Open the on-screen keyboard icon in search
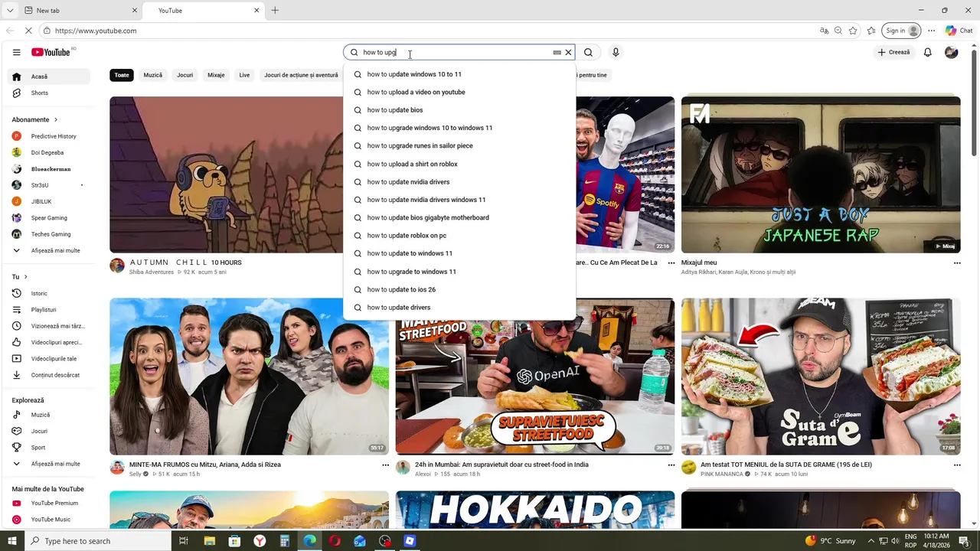The width and height of the screenshot is (980, 551). click(557, 53)
